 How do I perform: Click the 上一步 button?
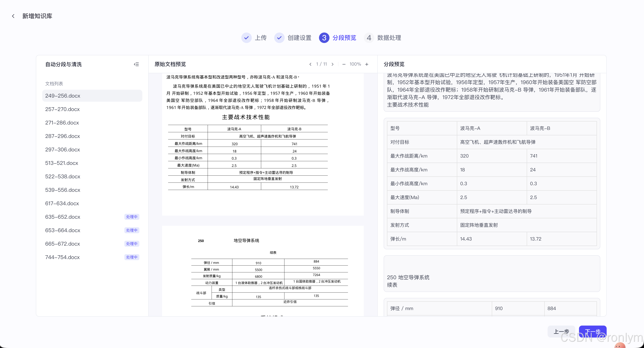pyautogui.click(x=561, y=332)
